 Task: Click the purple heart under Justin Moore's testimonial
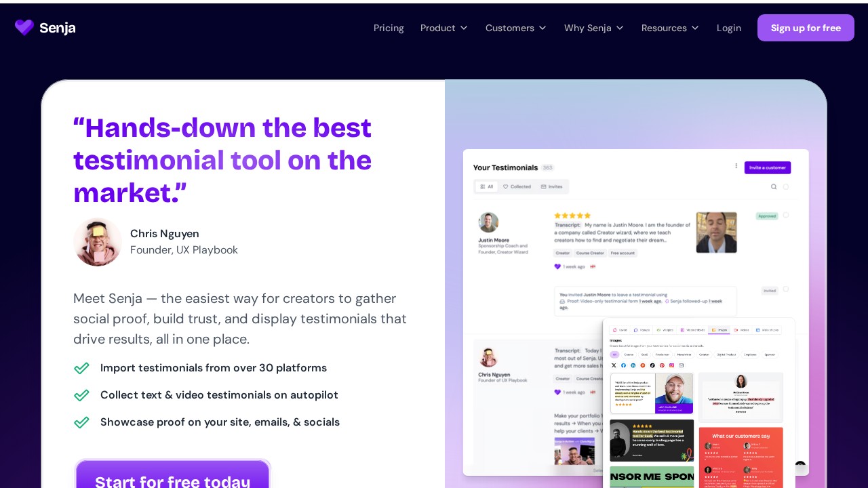[557, 266]
